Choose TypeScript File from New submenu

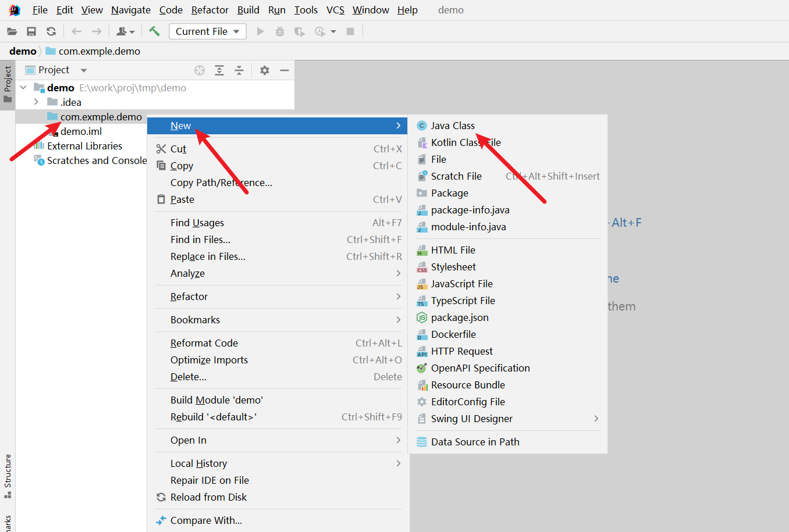pyautogui.click(x=508, y=301)
